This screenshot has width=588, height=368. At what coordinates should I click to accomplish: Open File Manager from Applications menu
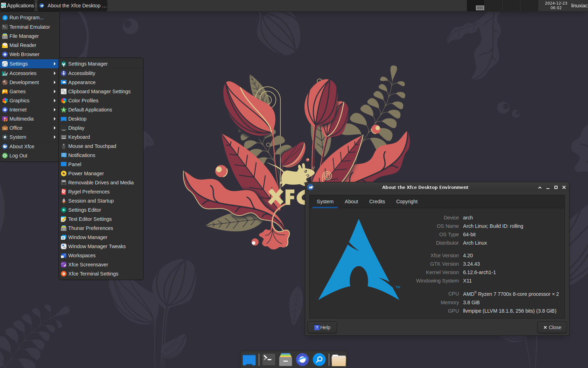coord(29,36)
